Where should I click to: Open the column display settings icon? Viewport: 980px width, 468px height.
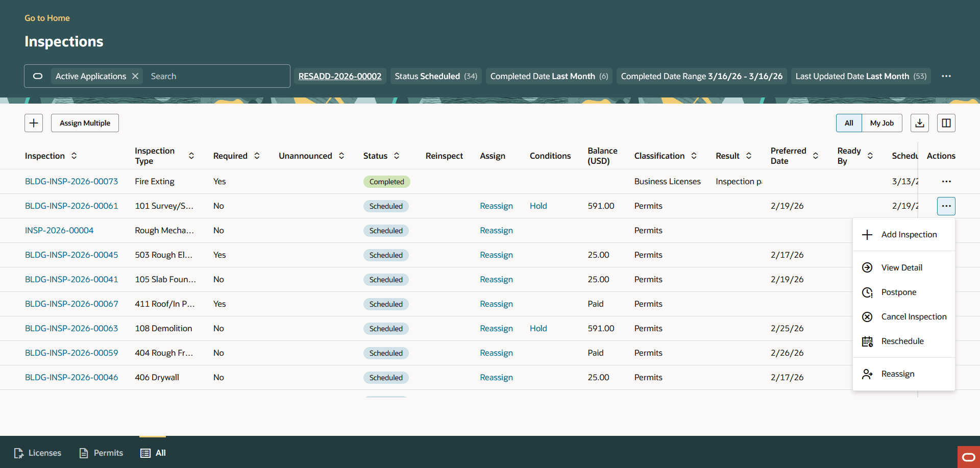pos(946,122)
